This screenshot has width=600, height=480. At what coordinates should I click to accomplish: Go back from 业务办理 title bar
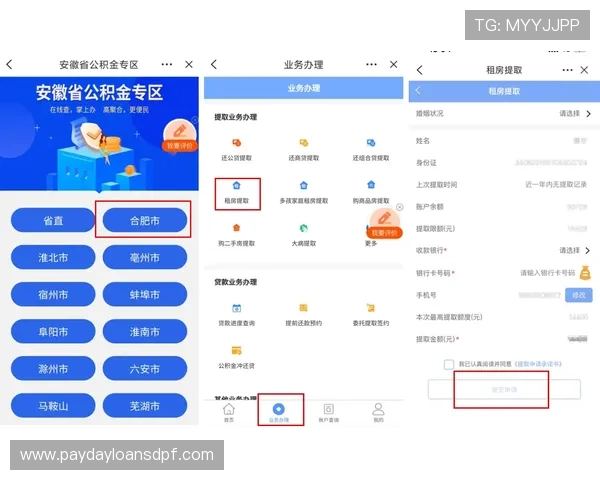pos(214,64)
